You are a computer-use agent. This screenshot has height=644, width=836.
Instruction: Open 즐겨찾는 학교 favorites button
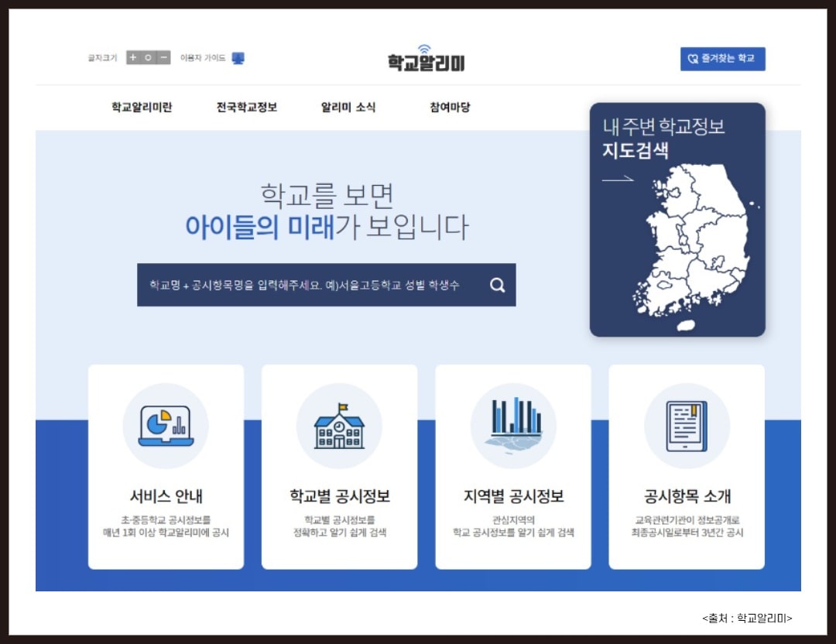click(x=722, y=59)
